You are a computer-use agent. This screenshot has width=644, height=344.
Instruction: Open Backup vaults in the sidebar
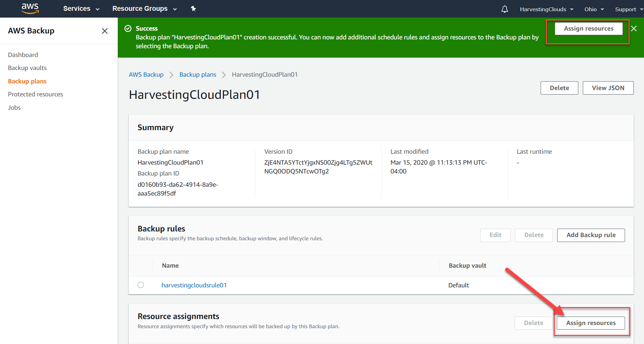[27, 68]
